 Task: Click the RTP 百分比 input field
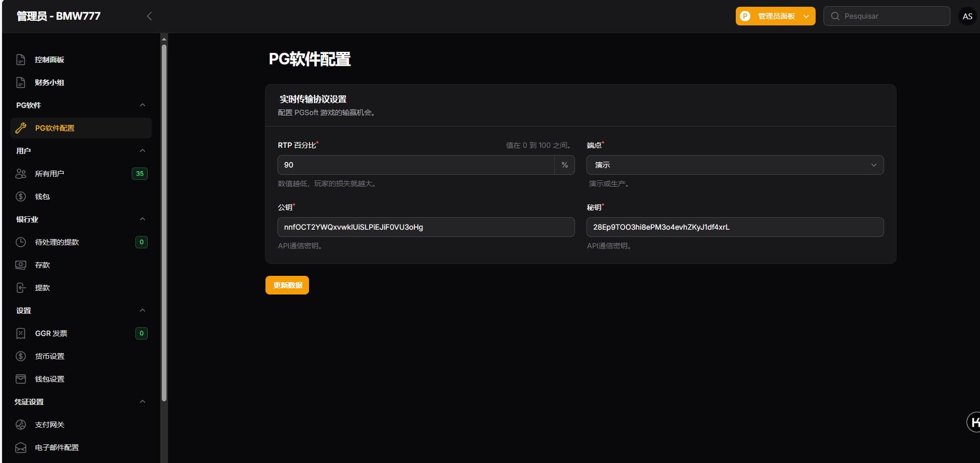point(416,165)
